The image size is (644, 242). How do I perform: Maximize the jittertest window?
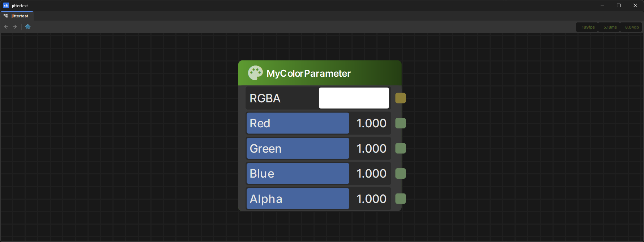619,5
